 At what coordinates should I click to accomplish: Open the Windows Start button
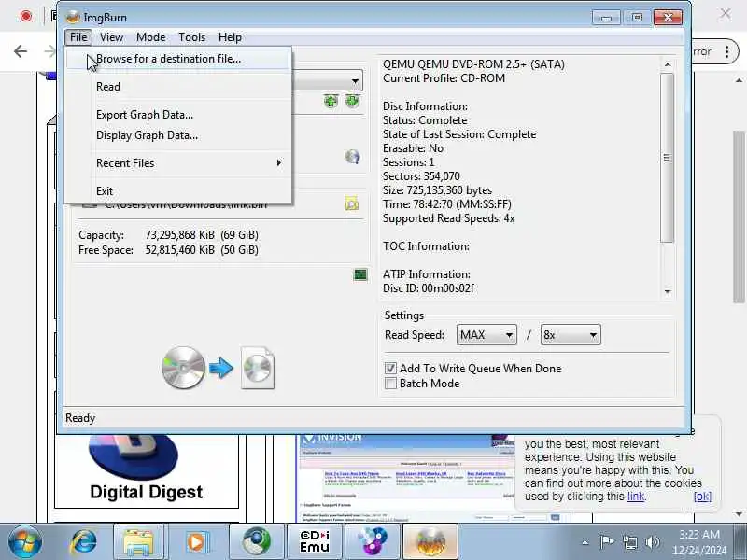click(x=25, y=542)
